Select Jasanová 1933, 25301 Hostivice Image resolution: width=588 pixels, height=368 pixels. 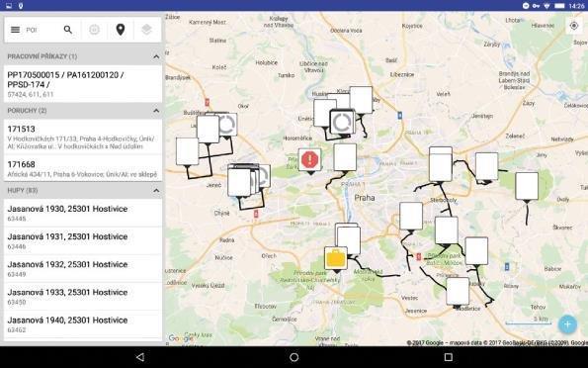click(x=83, y=297)
